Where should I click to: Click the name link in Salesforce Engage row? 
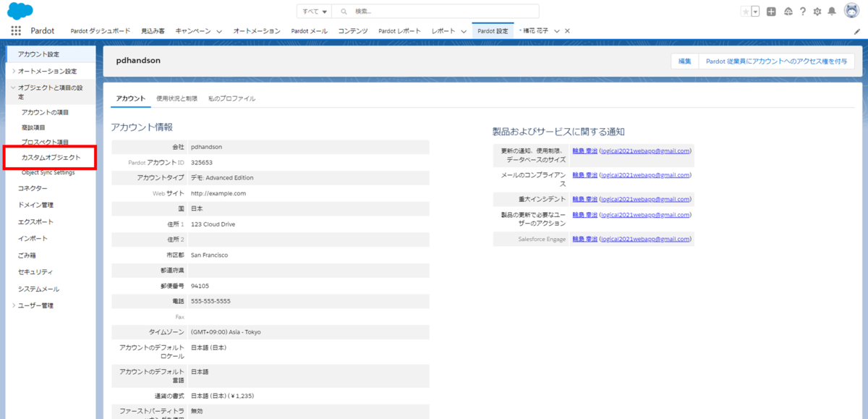tap(585, 239)
